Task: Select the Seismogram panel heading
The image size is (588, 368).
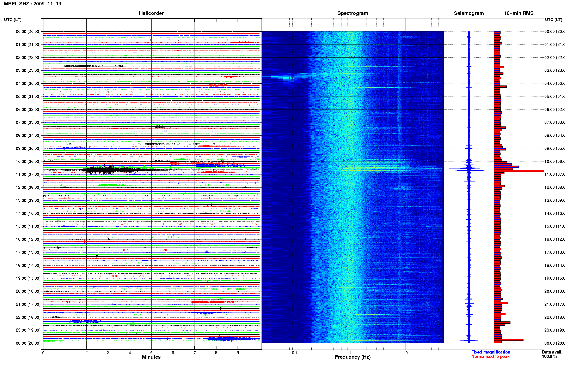Action: pyautogui.click(x=469, y=13)
